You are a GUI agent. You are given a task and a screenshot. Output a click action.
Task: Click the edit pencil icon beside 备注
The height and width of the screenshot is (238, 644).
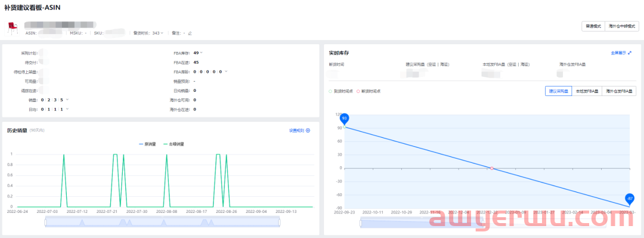coord(190,33)
